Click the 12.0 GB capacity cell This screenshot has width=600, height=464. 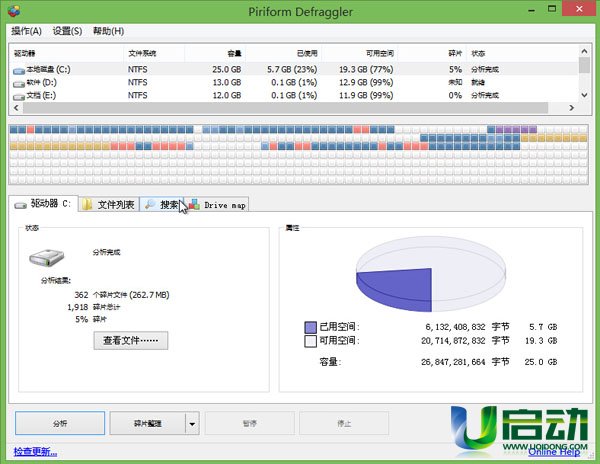click(227, 95)
